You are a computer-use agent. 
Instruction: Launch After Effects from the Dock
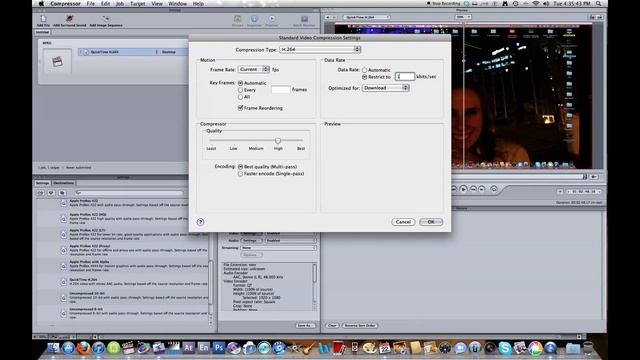pos(188,348)
